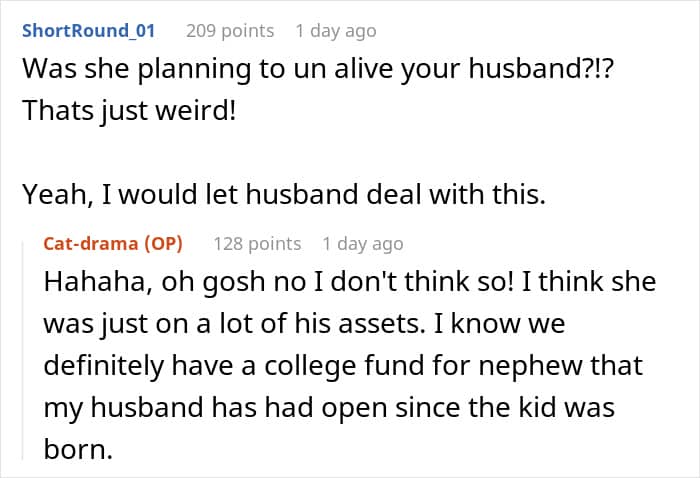Click the line "was just on a lot of his assets"
Image resolution: width=700 pixels, height=478 pixels.
(304, 324)
